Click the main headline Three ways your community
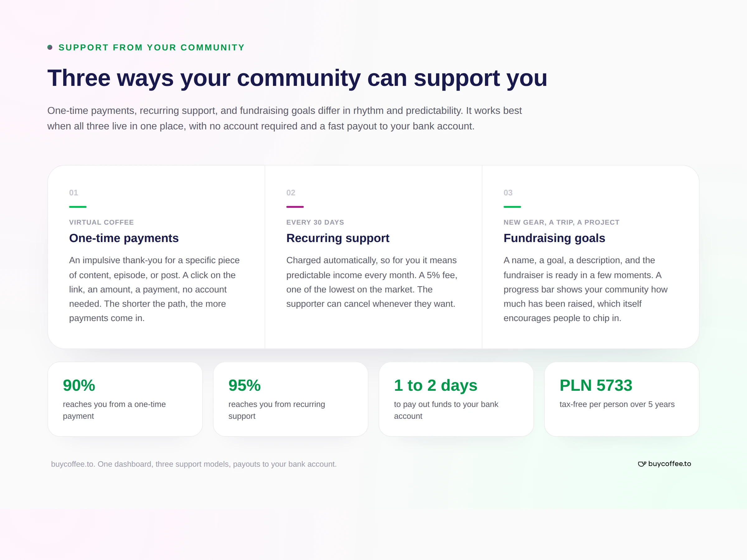Viewport: 747px width, 560px height. point(297,78)
